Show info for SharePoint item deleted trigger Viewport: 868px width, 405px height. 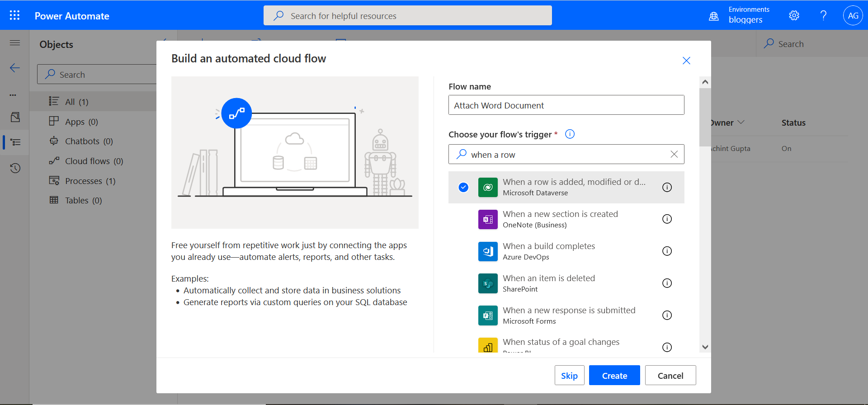tap(667, 283)
